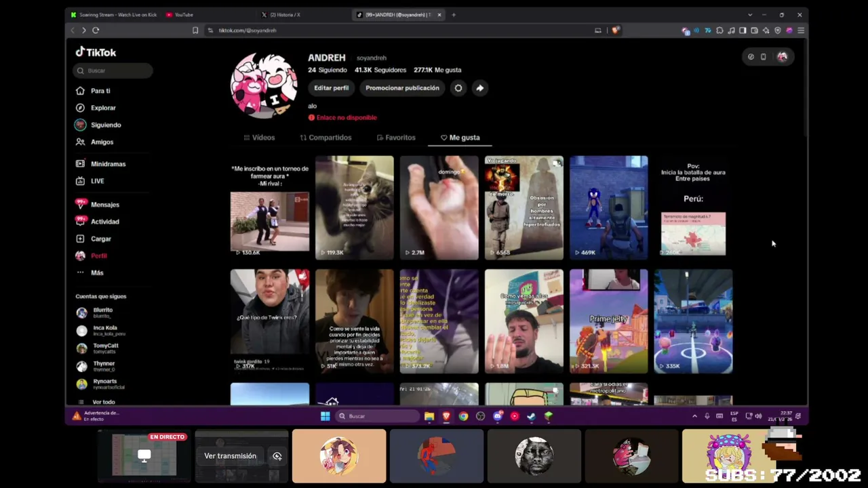
Task: Open the ANDREH profile picture
Action: pyautogui.click(x=264, y=86)
